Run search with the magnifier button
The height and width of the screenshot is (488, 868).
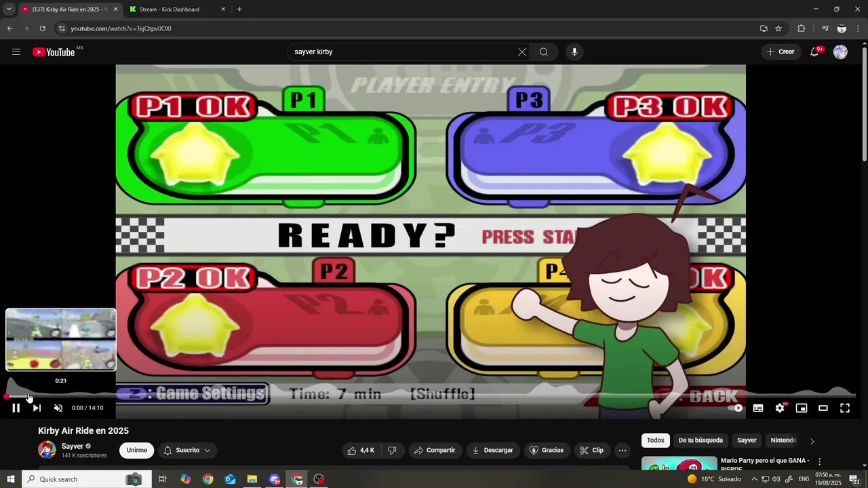click(x=544, y=52)
